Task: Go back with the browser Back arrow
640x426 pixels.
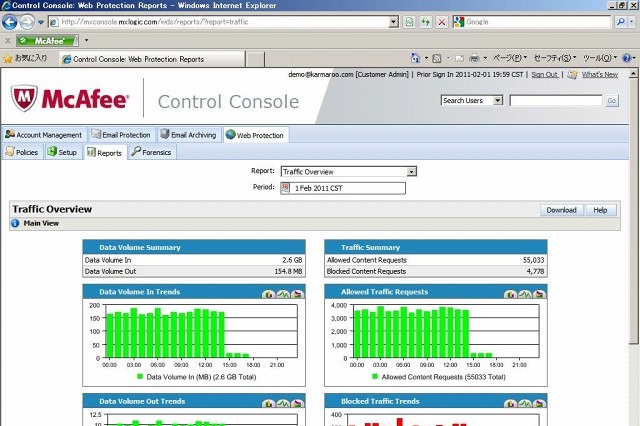Action: click(10, 22)
